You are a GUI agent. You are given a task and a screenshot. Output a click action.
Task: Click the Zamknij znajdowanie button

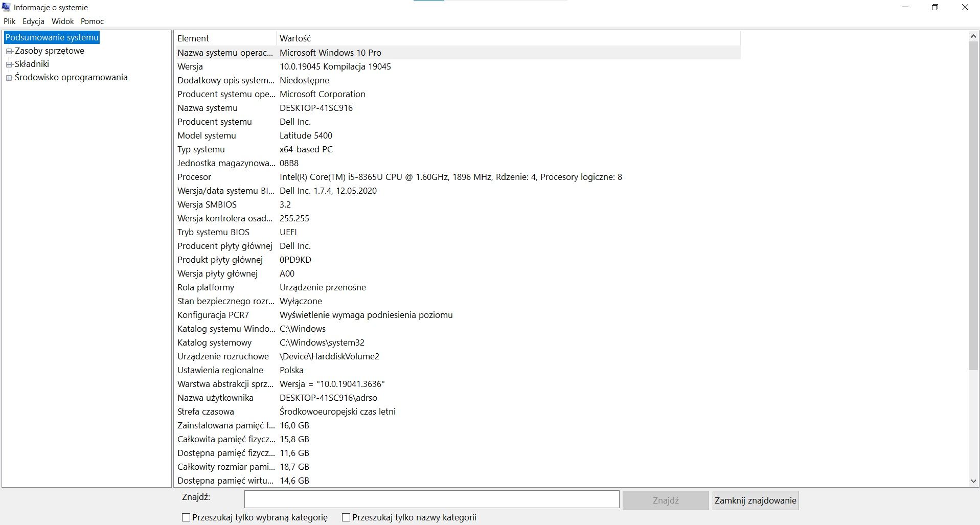tap(755, 500)
